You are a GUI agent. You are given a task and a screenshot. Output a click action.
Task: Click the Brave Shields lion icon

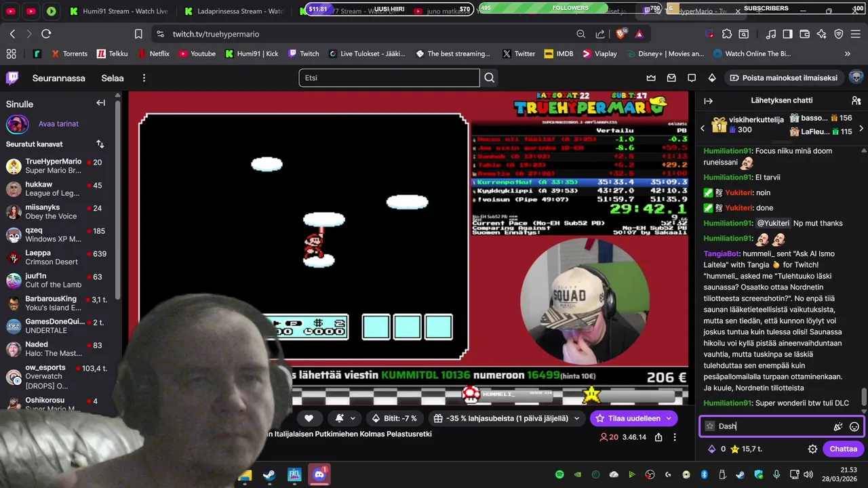click(x=620, y=34)
